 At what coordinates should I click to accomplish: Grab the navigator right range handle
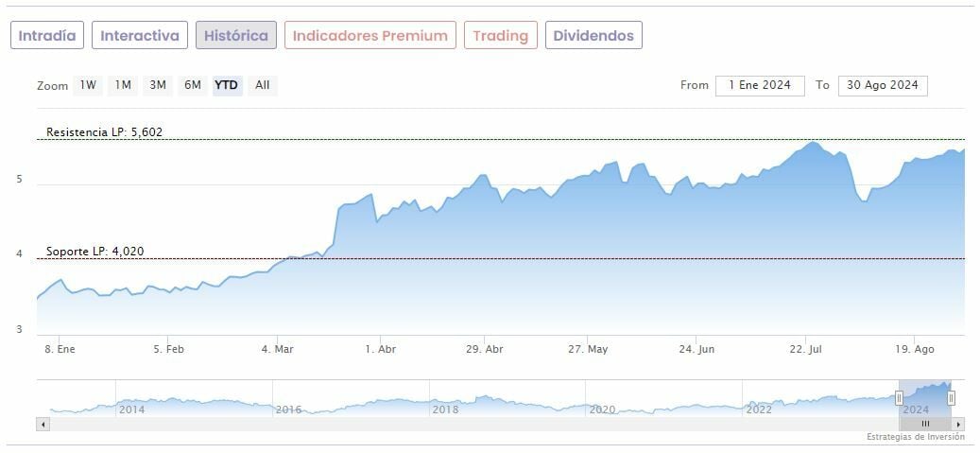952,398
